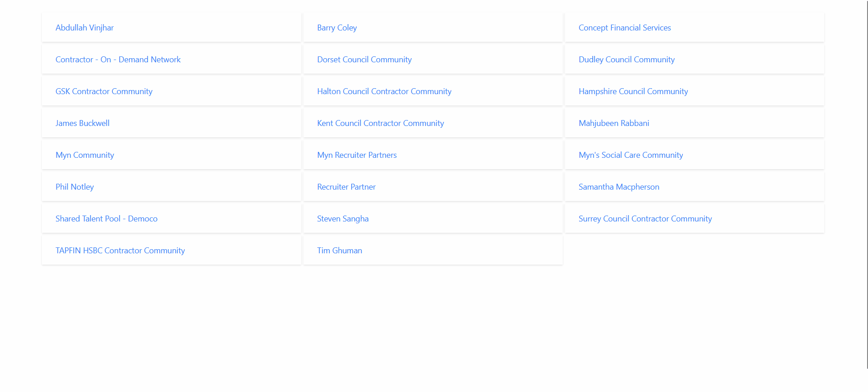Open Myn Recruiter Partners

point(357,155)
